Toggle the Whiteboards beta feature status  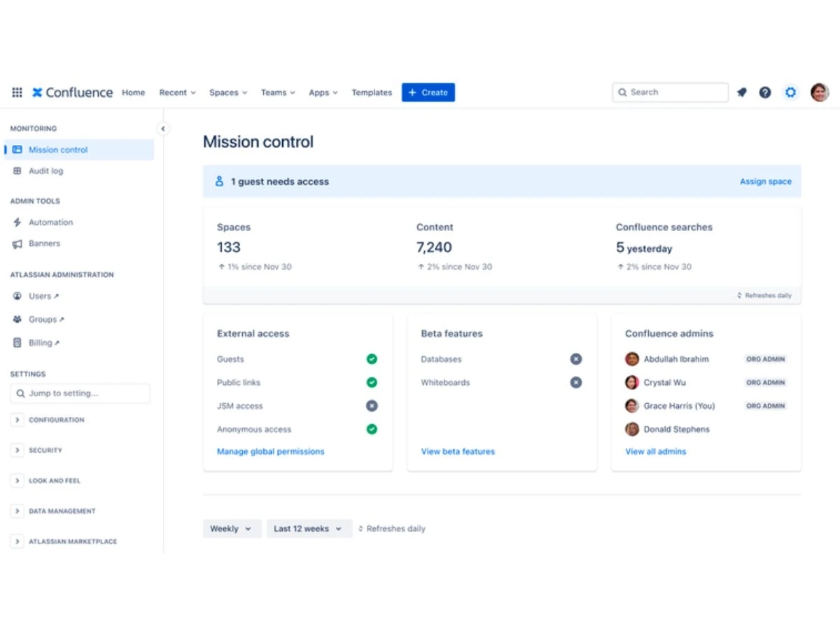tap(576, 383)
